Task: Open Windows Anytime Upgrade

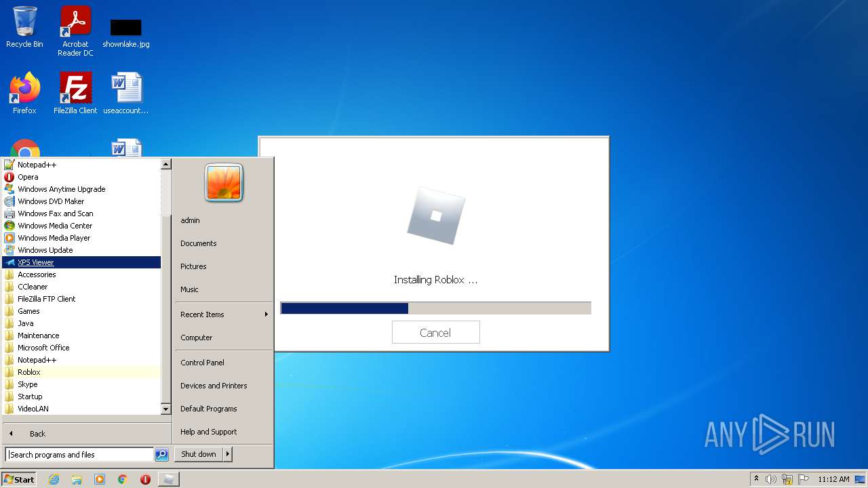Action: coord(81,189)
